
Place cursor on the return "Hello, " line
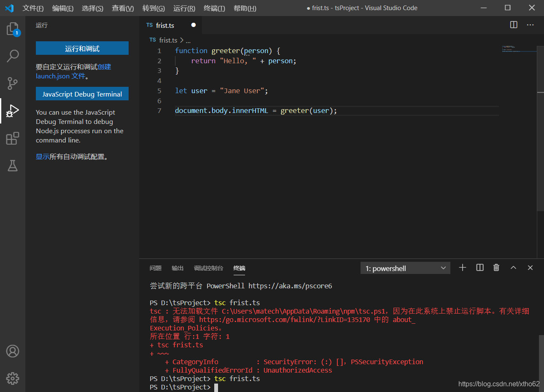pyautogui.click(x=244, y=61)
